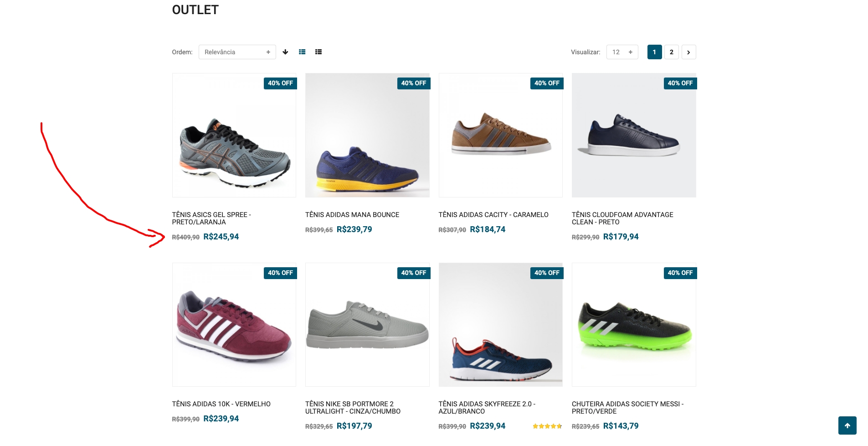Open Chuteira Adidas Society Messi title link
Image resolution: width=868 pixels, height=446 pixels.
(x=627, y=408)
